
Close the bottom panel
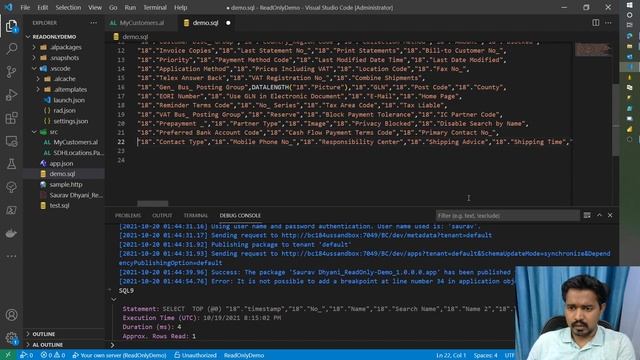click(610, 215)
